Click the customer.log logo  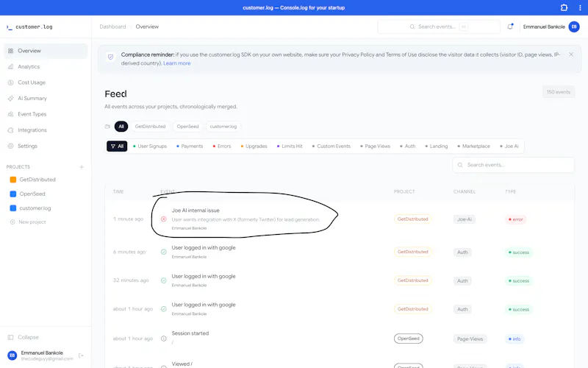(x=29, y=26)
